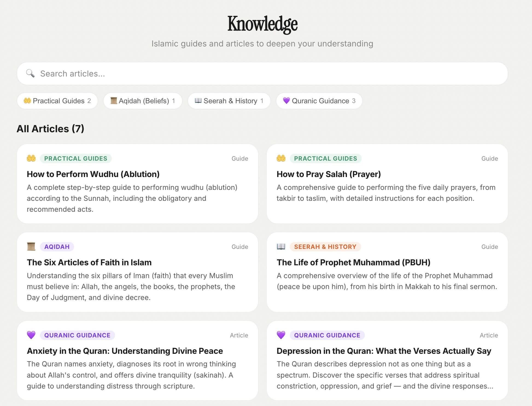Enable the Aqidah (Beliefs) filter

click(x=142, y=101)
